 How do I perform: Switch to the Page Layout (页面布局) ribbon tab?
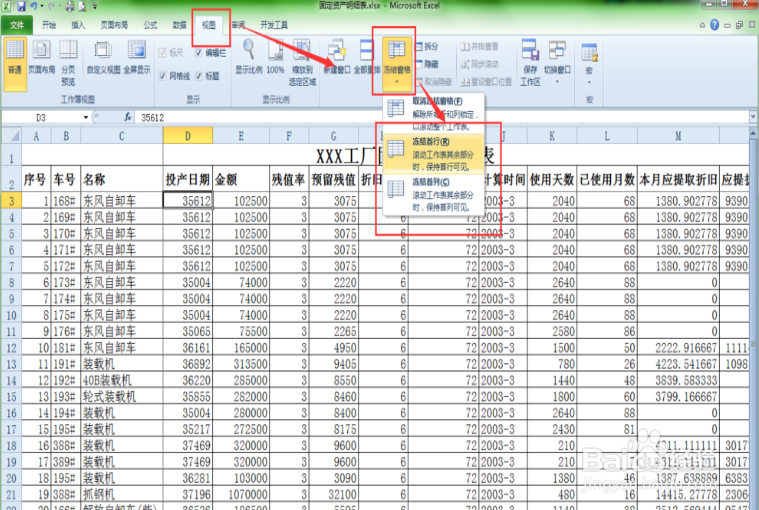(x=114, y=25)
